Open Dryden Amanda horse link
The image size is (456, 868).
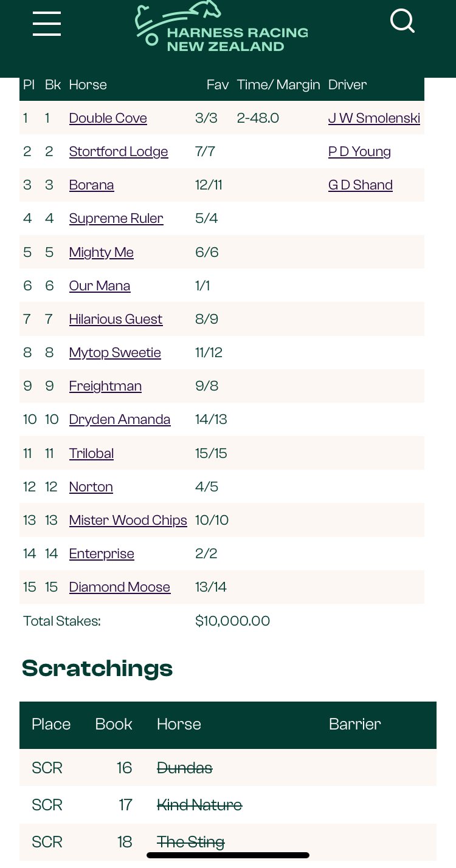click(120, 419)
